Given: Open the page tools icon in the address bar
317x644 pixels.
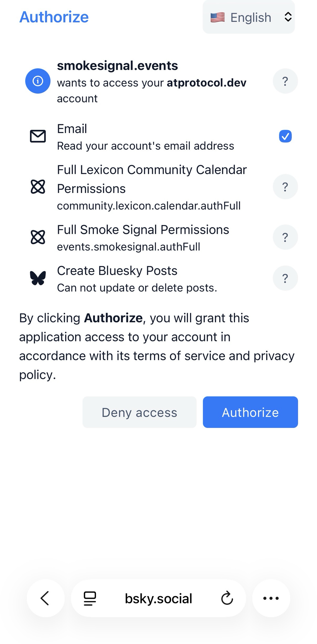Looking at the screenshot, I should 90,598.
